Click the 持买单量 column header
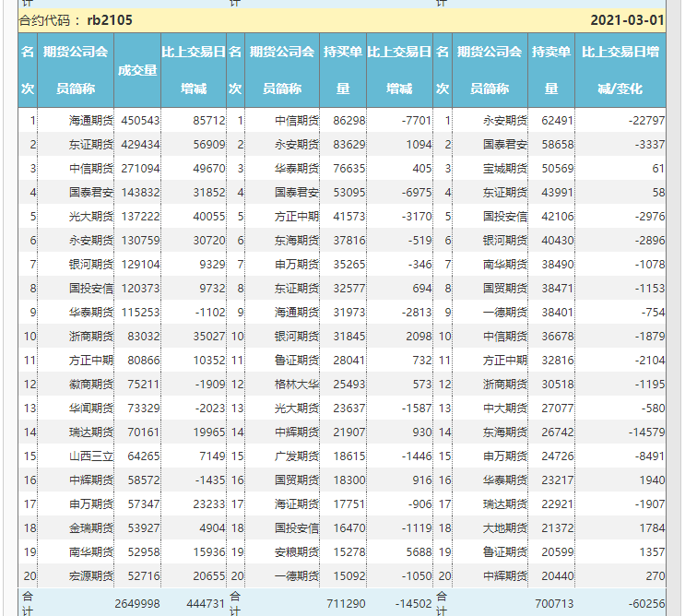The height and width of the screenshot is (616, 697). click(343, 70)
